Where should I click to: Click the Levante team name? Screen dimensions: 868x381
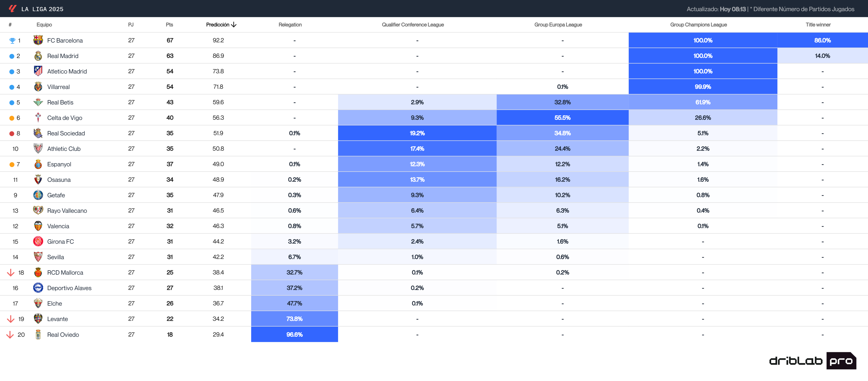(x=58, y=319)
